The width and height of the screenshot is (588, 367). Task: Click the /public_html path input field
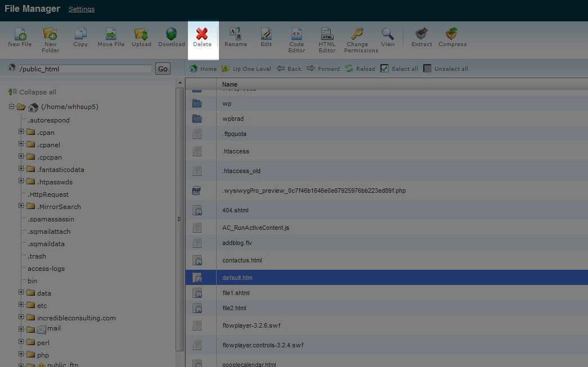pos(84,69)
